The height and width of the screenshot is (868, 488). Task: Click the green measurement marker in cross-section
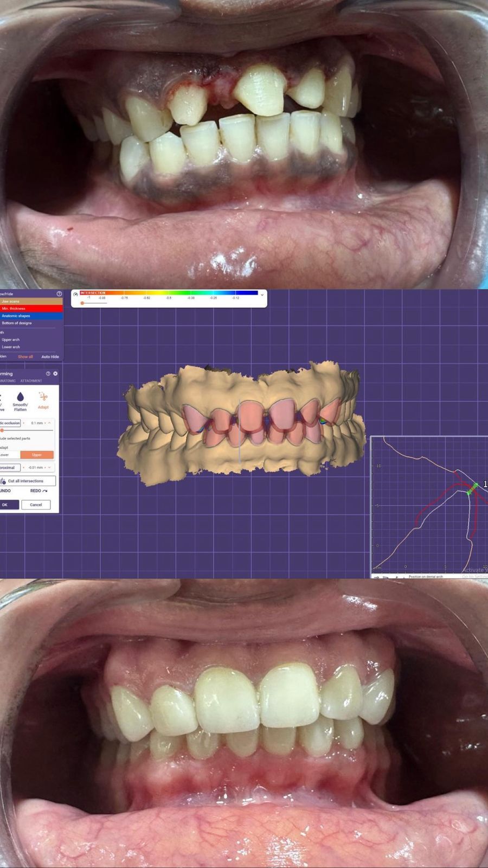click(472, 488)
